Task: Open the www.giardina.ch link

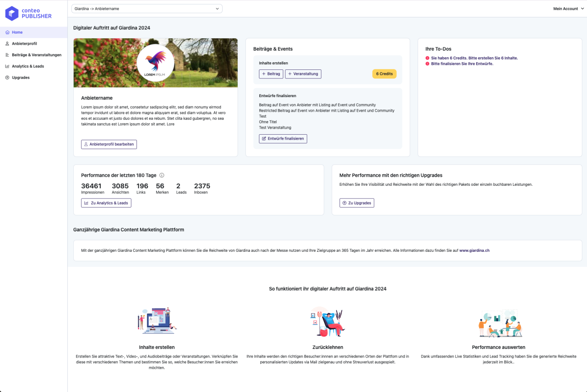Action: 474,251
